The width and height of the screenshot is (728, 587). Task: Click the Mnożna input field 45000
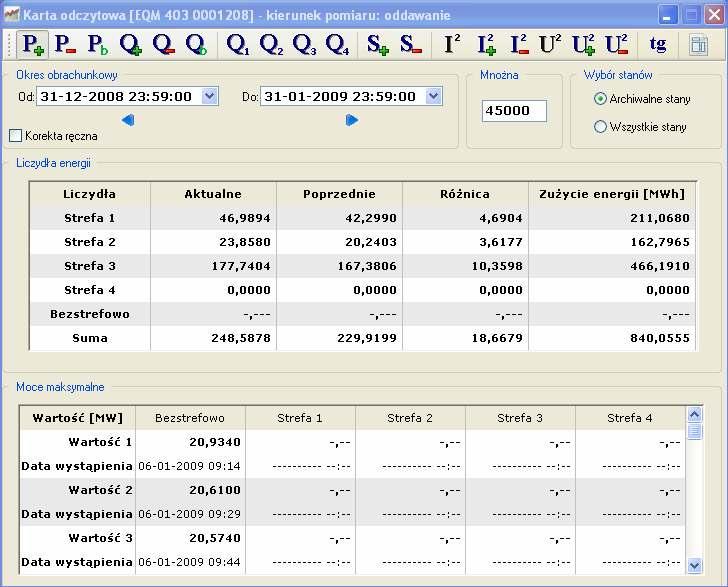click(x=514, y=111)
